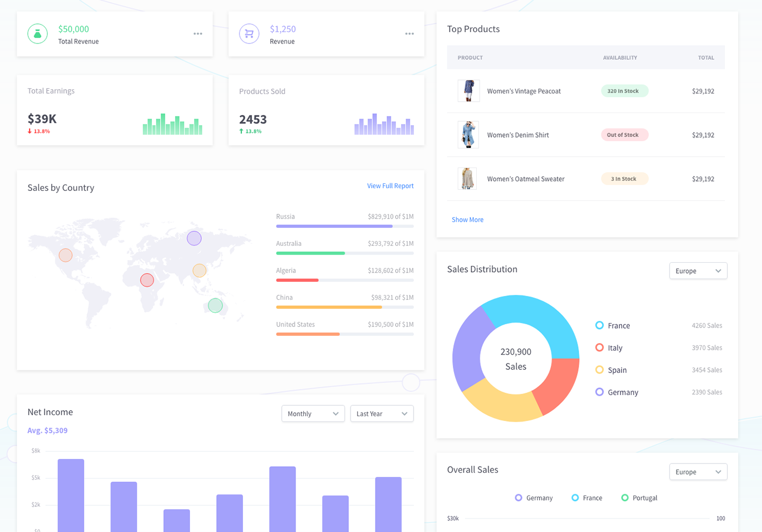Click the $829,910 of $1M value for Russia
The height and width of the screenshot is (532, 762).
pyautogui.click(x=391, y=216)
